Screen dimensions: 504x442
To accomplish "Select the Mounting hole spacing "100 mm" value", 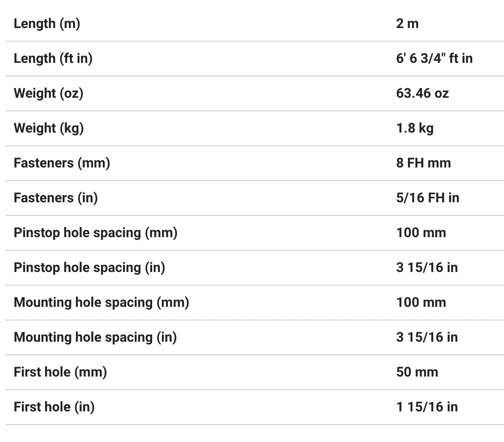I will (421, 302).
